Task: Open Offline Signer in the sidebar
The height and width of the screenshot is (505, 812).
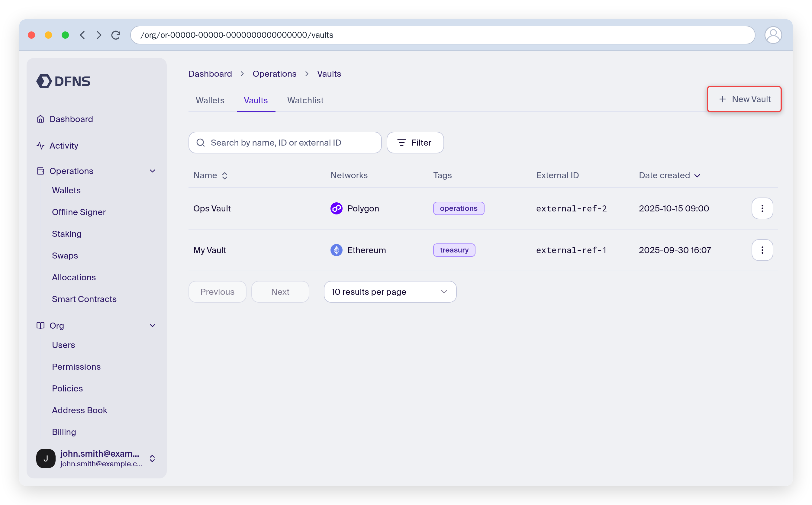Action: (x=79, y=212)
